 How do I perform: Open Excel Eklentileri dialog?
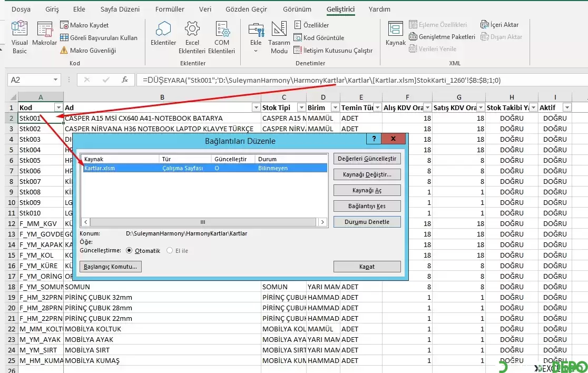coord(192,37)
